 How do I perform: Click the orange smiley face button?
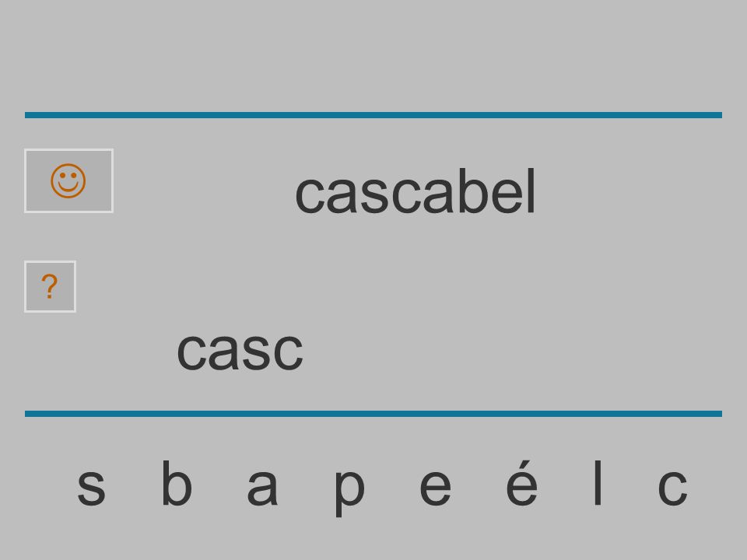[x=68, y=181]
